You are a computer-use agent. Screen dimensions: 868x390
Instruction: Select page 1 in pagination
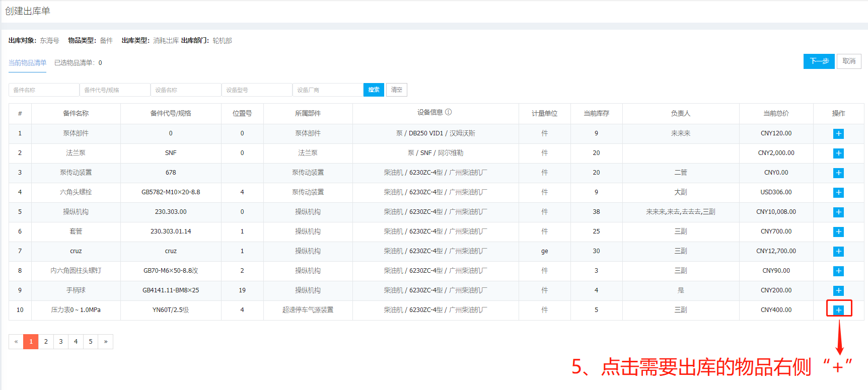click(31, 342)
